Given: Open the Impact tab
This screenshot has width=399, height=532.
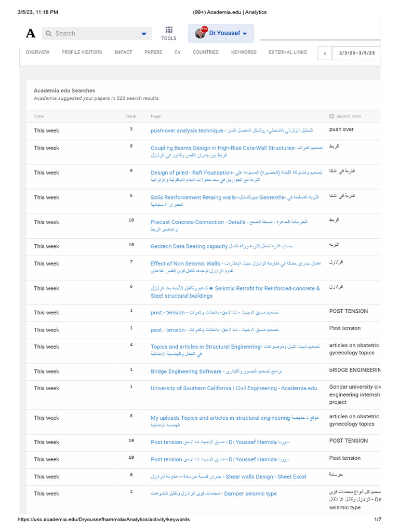Looking at the screenshot, I should coord(124,52).
